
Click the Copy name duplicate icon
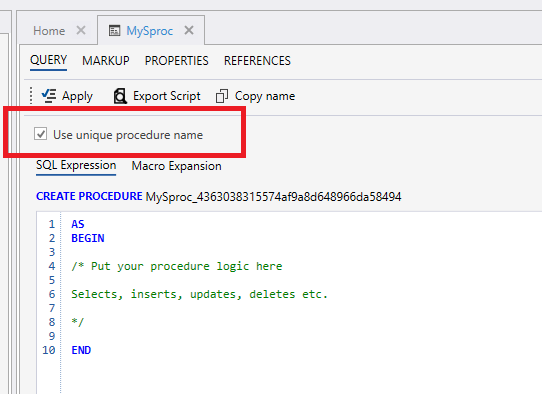[x=222, y=96]
